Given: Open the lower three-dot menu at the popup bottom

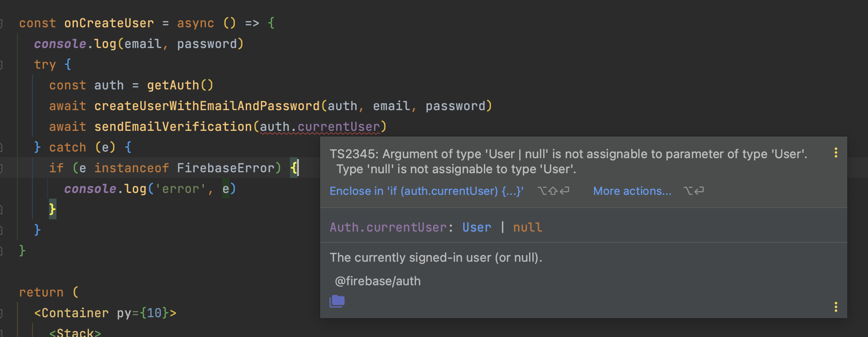Looking at the screenshot, I should tap(836, 307).
